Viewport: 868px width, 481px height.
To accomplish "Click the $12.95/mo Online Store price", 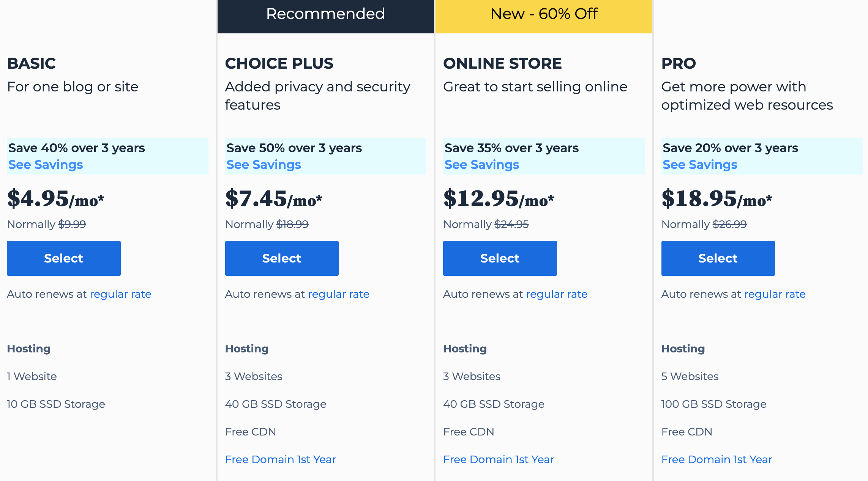I will (x=499, y=199).
